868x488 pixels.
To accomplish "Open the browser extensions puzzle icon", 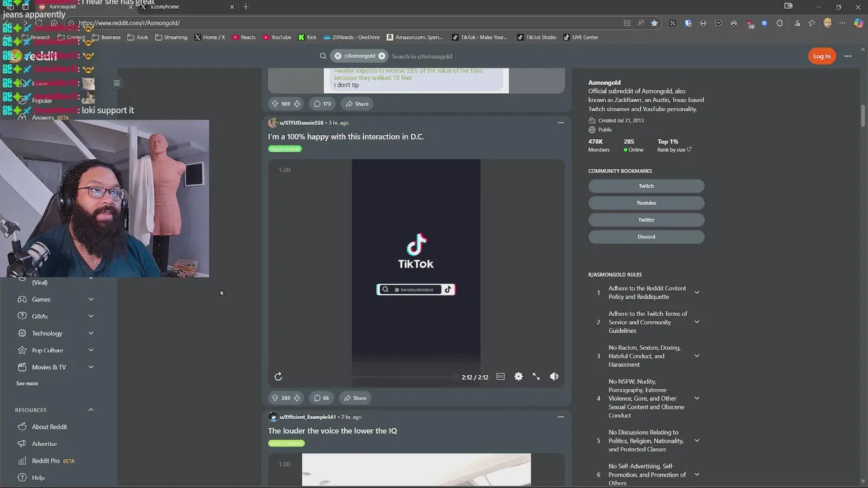I will click(x=779, y=23).
